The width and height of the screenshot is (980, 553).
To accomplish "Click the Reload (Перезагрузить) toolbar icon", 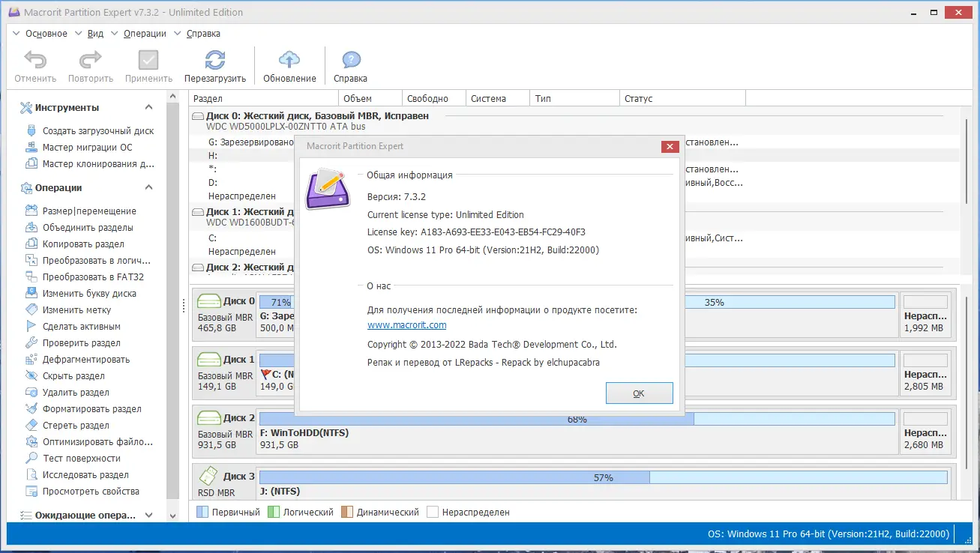I will tap(215, 61).
